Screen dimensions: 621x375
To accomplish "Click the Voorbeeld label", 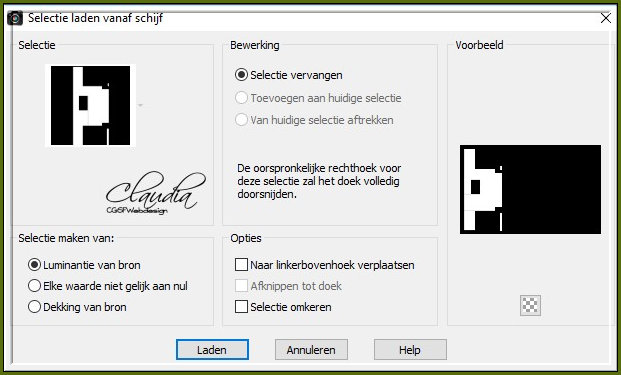I will coord(479,45).
